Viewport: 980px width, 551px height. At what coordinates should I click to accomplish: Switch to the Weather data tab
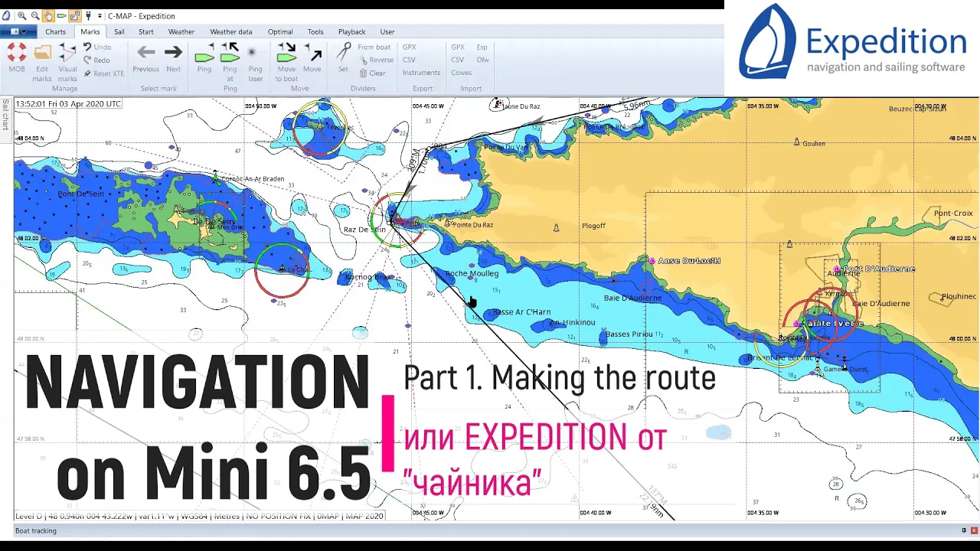click(231, 31)
